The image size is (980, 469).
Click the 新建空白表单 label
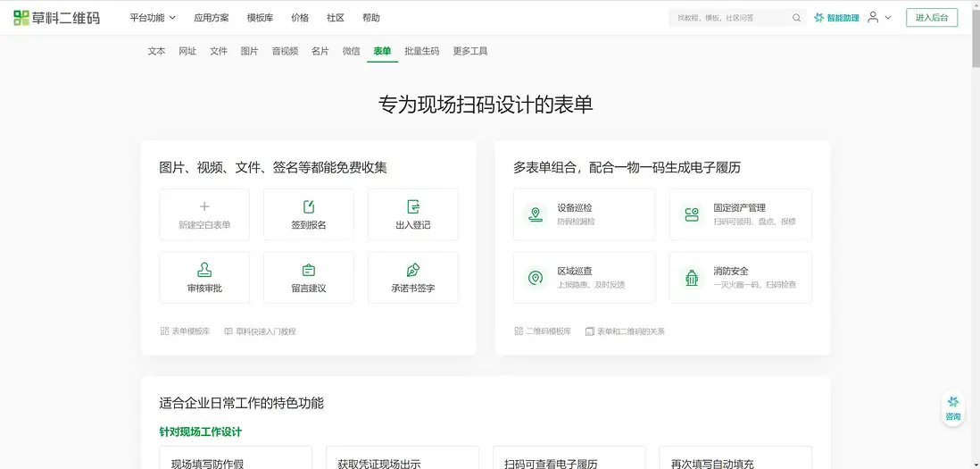pos(204,225)
